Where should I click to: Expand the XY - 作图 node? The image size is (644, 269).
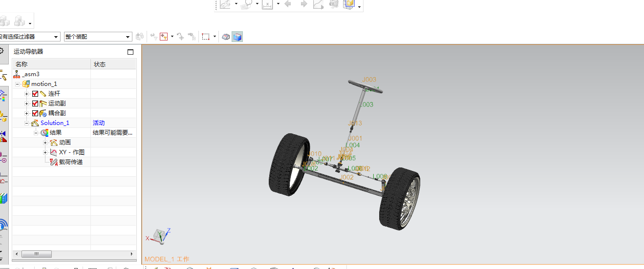[45, 152]
